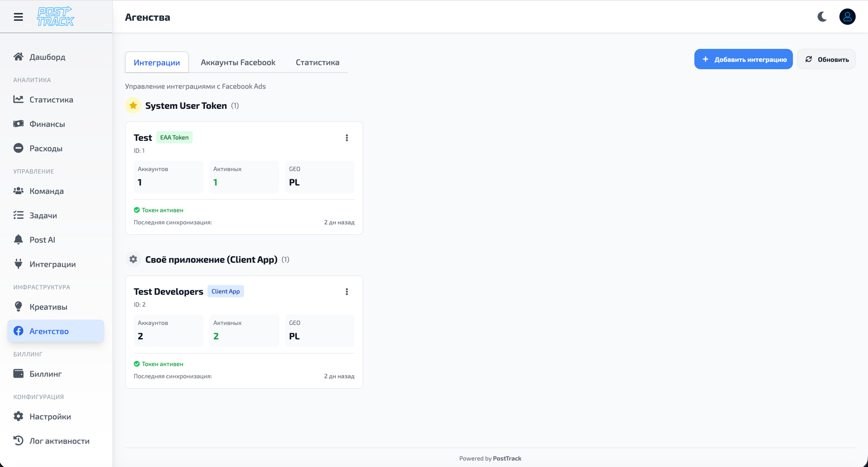This screenshot has width=868, height=467.
Task: Toggle the sidebar with the hamburger icon
Action: (18, 16)
